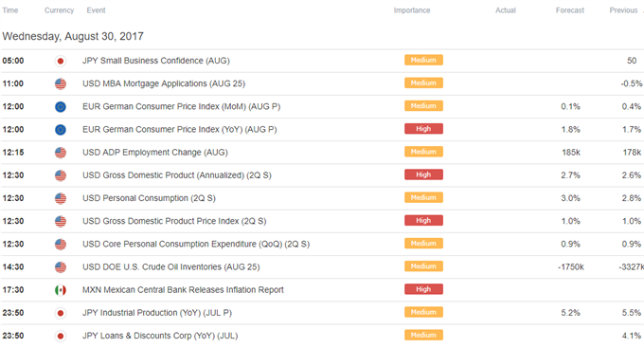Click the Event column header
644x348 pixels.
pyautogui.click(x=96, y=10)
